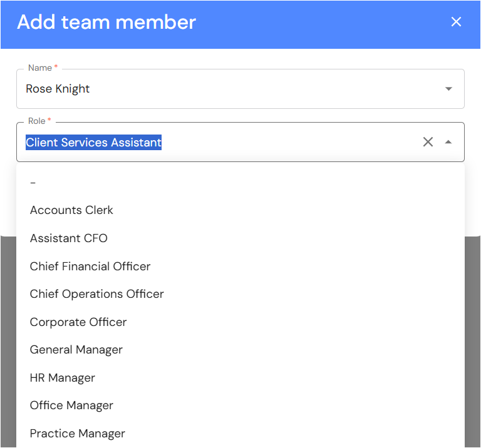Select the blank dash option
Viewport: 481px width, 448px height.
tap(33, 182)
